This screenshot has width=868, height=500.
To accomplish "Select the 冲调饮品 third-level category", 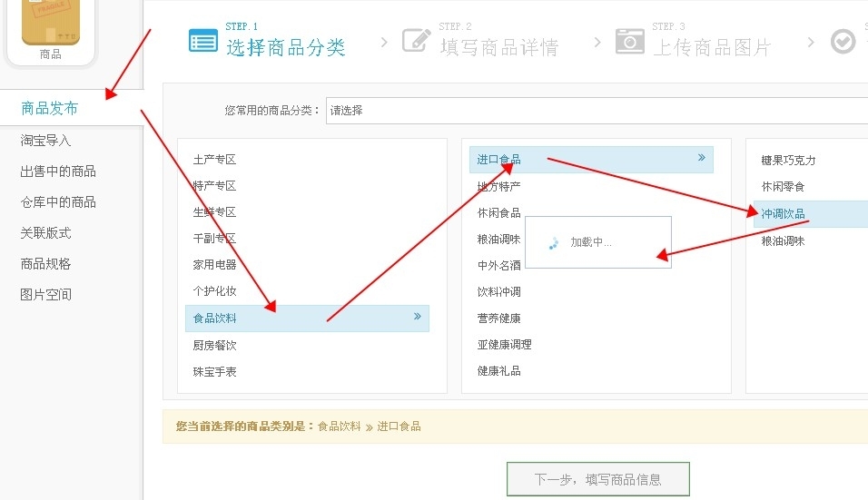I will (811, 213).
